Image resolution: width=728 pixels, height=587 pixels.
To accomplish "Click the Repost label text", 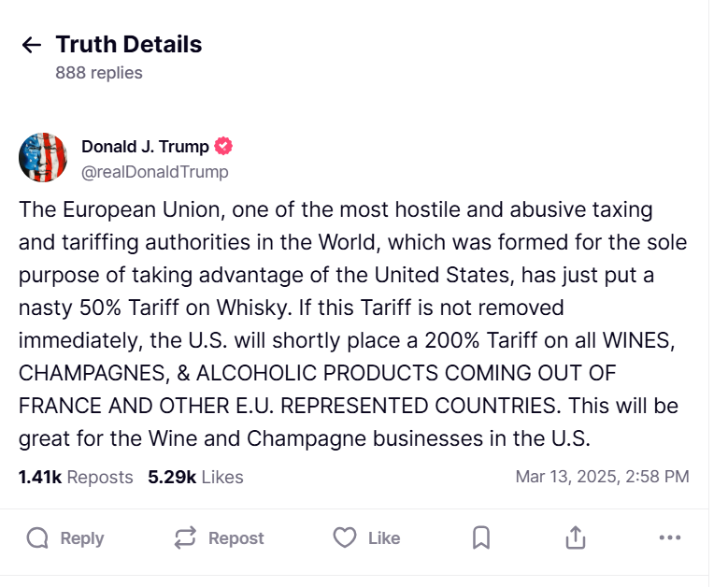I will tap(236, 538).
